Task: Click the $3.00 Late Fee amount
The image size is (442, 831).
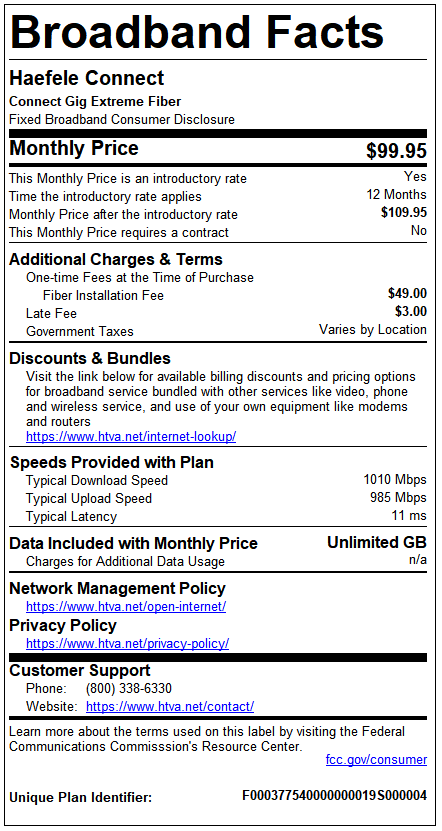Action: 411,311
